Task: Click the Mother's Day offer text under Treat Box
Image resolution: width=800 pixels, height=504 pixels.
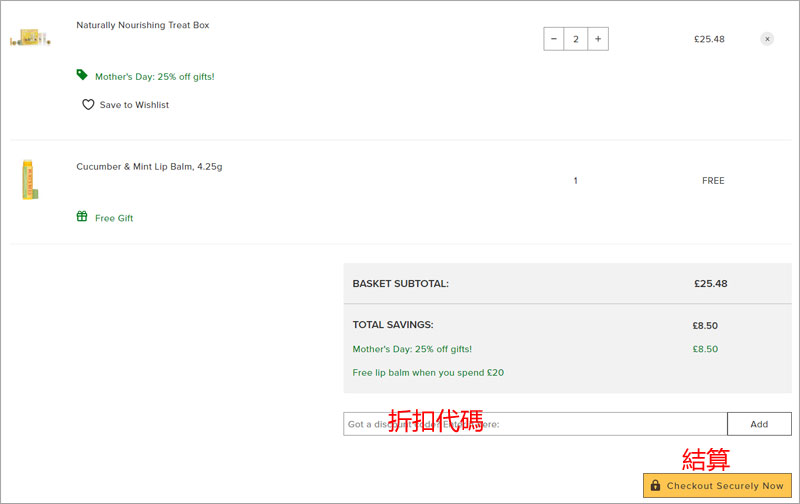Action: coord(154,76)
